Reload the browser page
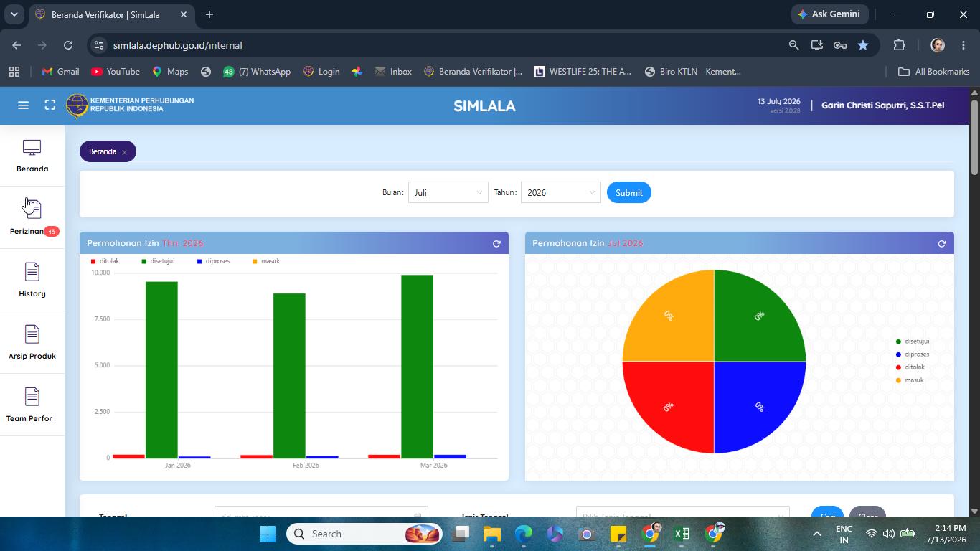This screenshot has width=980, height=551. [x=68, y=45]
